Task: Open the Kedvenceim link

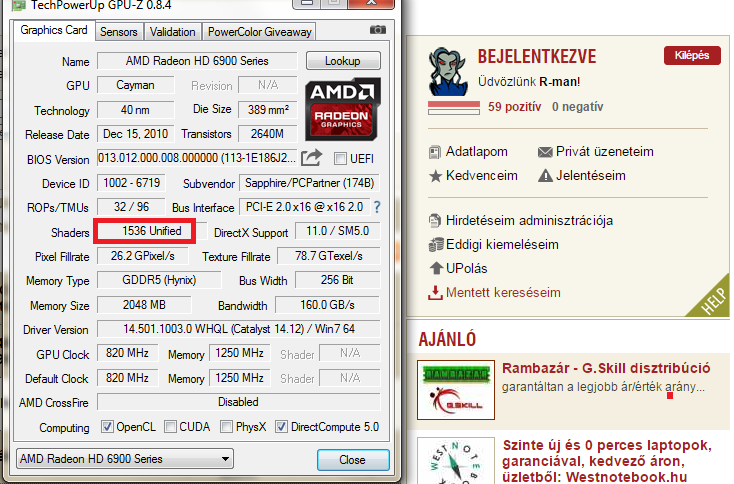Action: click(482, 176)
